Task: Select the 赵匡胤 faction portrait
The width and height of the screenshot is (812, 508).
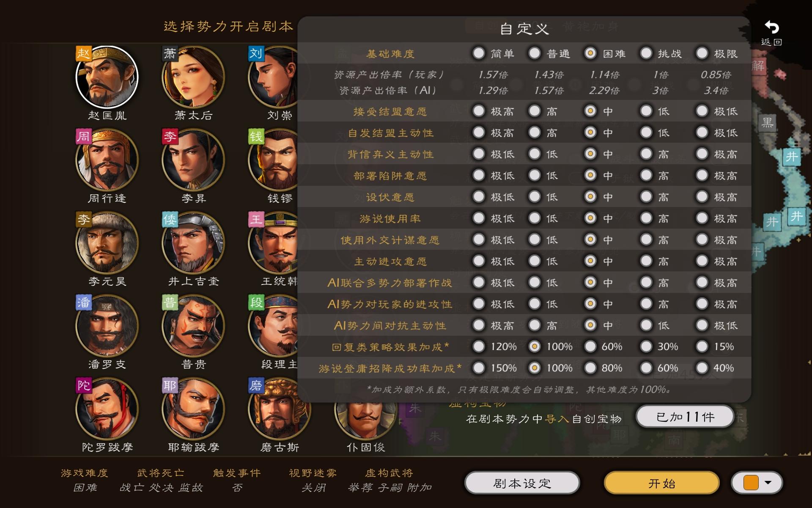Action: pyautogui.click(x=107, y=77)
